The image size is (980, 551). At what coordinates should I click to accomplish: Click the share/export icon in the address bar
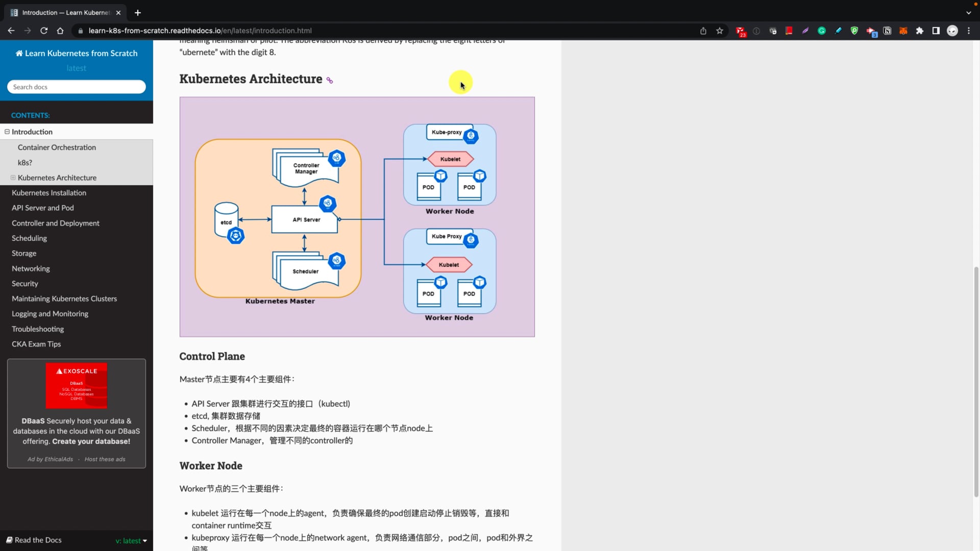pyautogui.click(x=703, y=31)
